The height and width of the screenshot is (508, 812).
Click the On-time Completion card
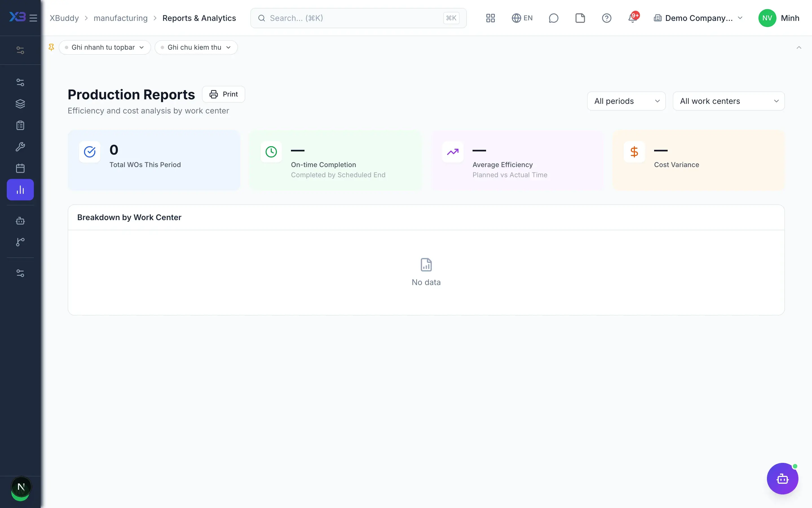[x=336, y=160]
